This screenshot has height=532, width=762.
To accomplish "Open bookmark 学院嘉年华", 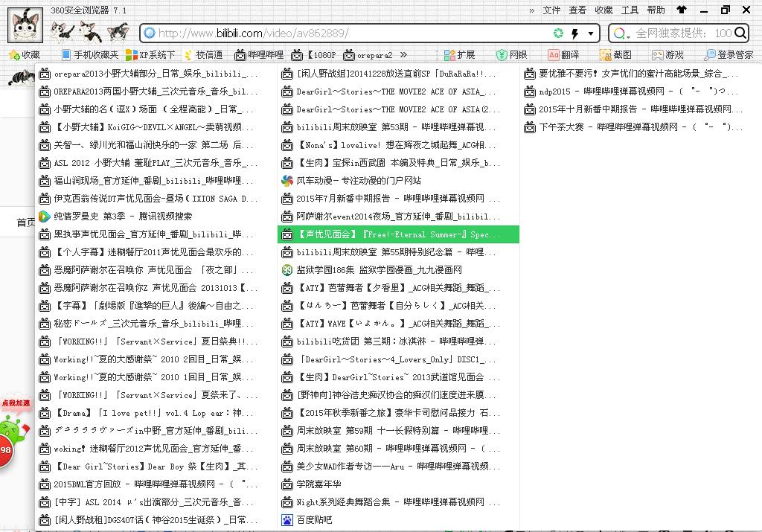I will pos(399,484).
